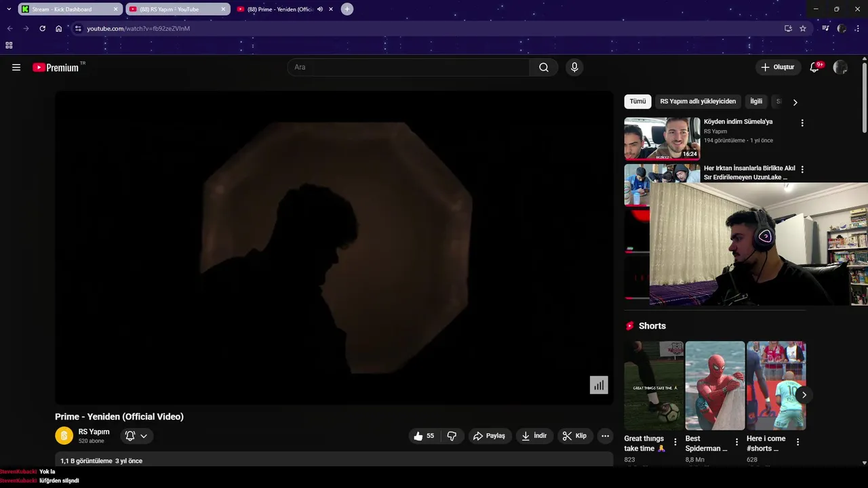Share the video via Paylaş button
Viewport: 868px width, 488px height.
(x=489, y=436)
